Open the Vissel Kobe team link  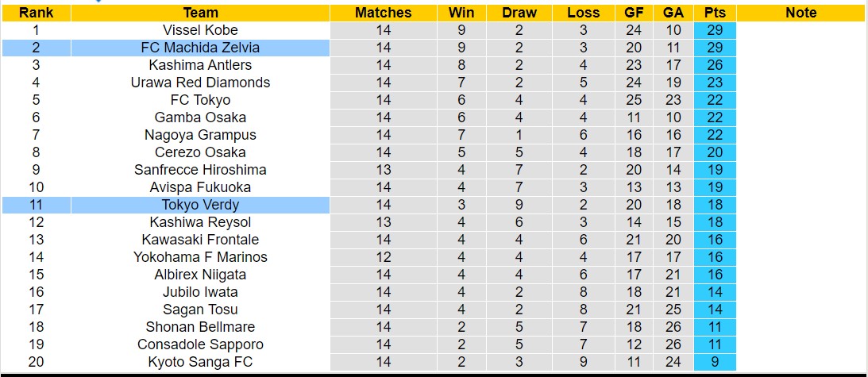click(200, 30)
